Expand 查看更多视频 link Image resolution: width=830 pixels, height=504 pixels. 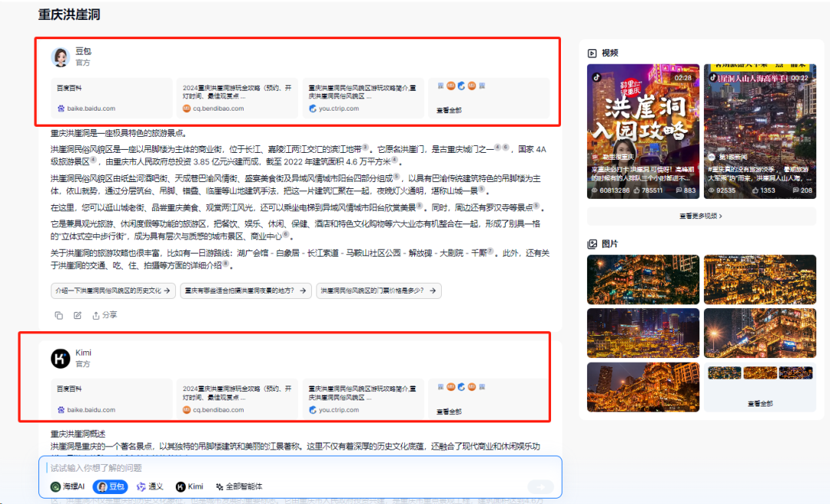(701, 216)
